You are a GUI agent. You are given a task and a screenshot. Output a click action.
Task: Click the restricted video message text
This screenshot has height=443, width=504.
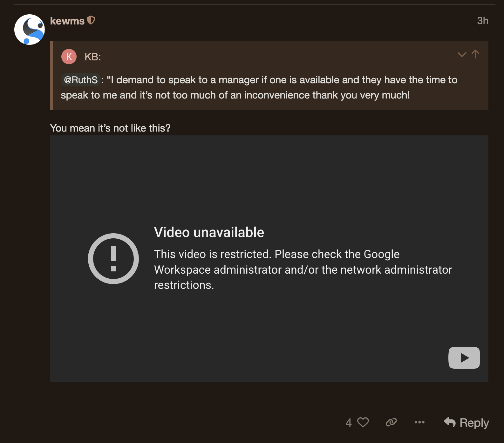[x=303, y=269]
